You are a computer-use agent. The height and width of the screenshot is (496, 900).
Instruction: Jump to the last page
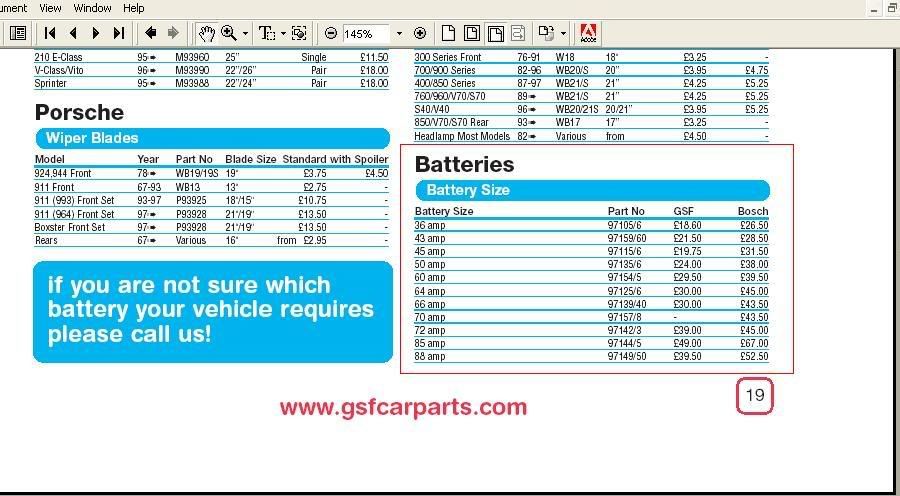pyautogui.click(x=119, y=33)
